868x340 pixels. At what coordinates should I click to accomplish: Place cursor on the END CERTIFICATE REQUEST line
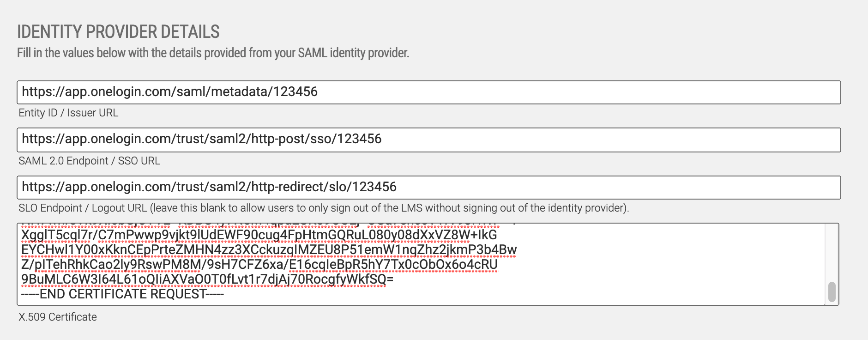tap(122, 294)
